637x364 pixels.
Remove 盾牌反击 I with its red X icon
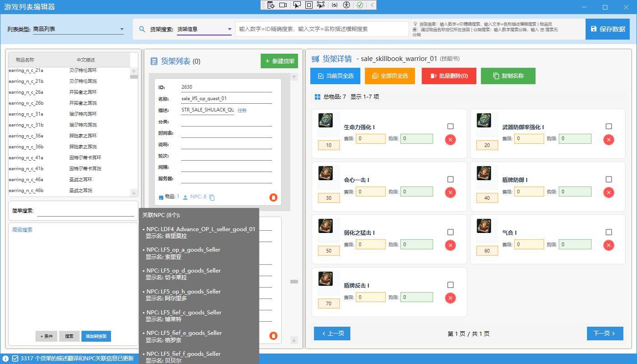pyautogui.click(x=450, y=298)
